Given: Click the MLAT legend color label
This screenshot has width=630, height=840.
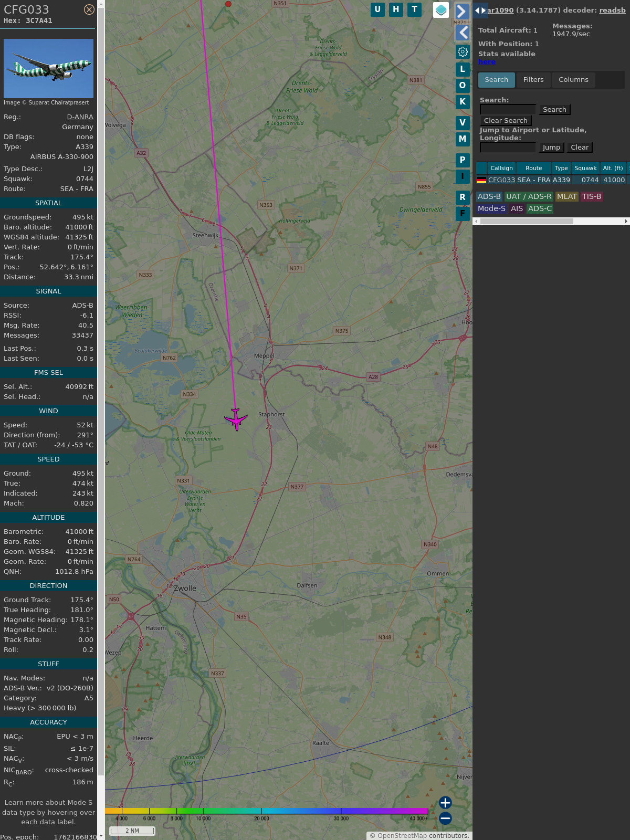Looking at the screenshot, I should [x=567, y=196].
